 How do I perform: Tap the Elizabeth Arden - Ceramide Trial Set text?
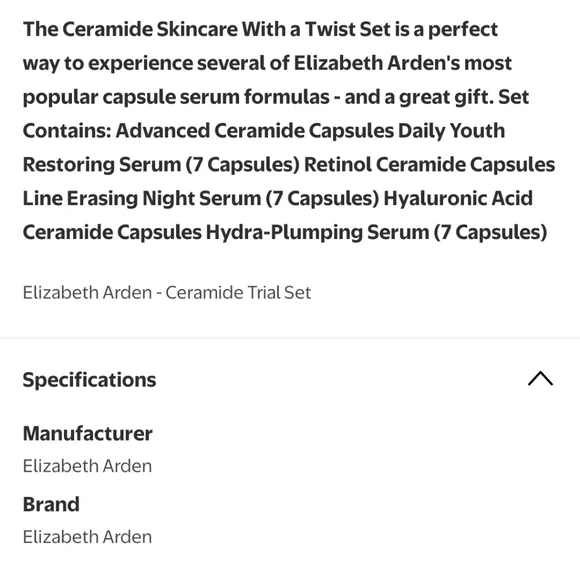click(x=167, y=293)
